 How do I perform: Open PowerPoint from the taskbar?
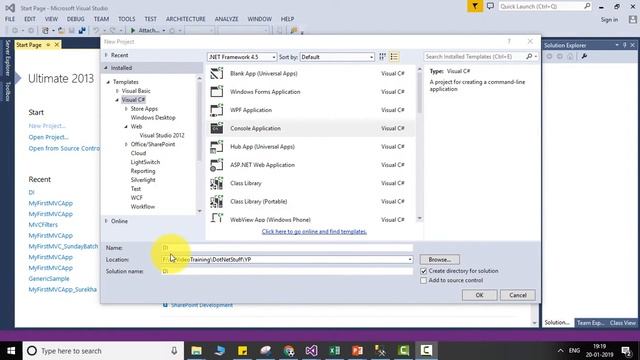point(357,351)
